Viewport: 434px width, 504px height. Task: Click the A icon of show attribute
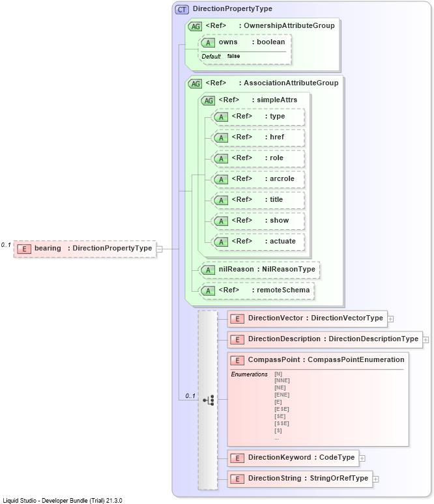pos(221,221)
